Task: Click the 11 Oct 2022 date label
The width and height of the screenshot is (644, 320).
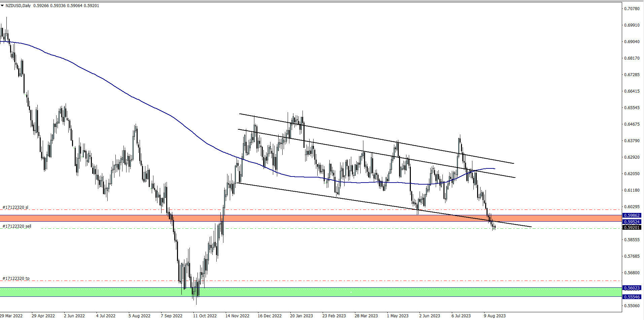Action: pyautogui.click(x=205, y=316)
